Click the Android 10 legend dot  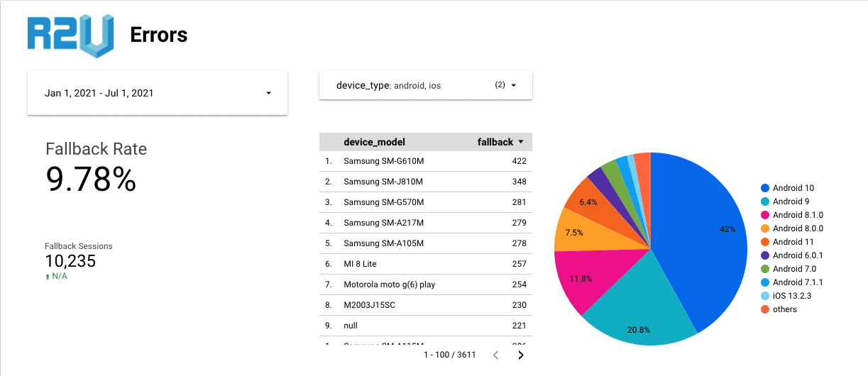[764, 188]
